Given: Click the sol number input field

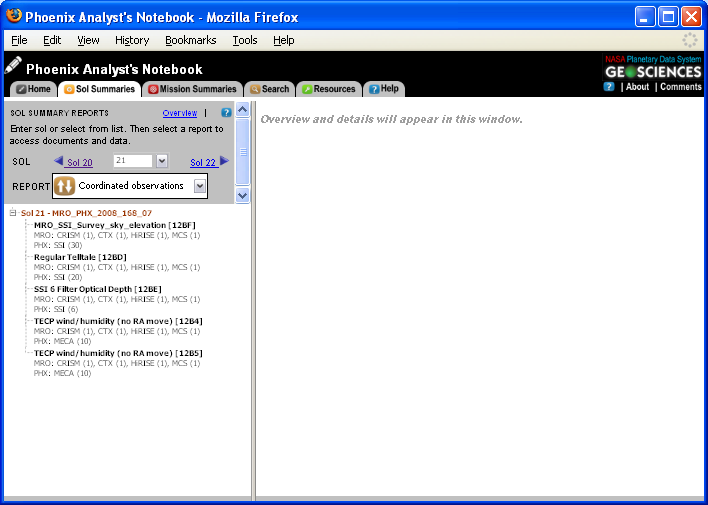Looking at the screenshot, I should 132,161.
